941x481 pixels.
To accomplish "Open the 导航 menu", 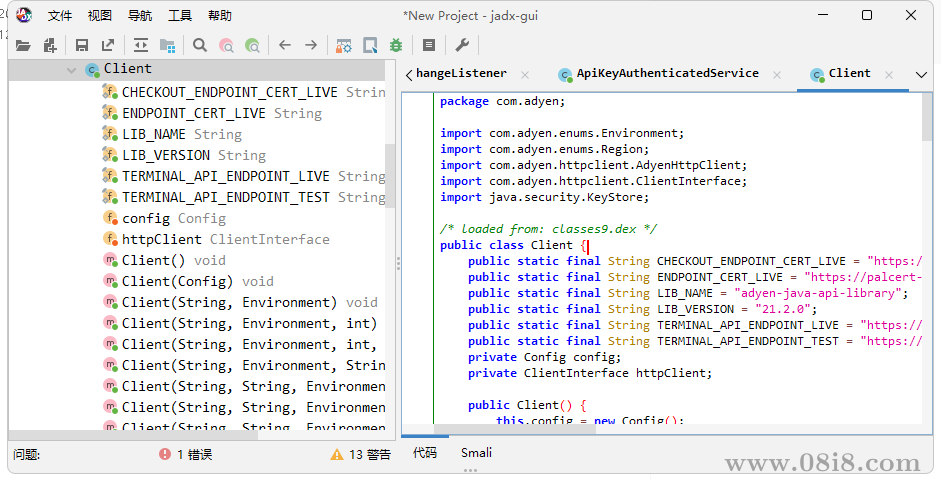I will tap(140, 16).
